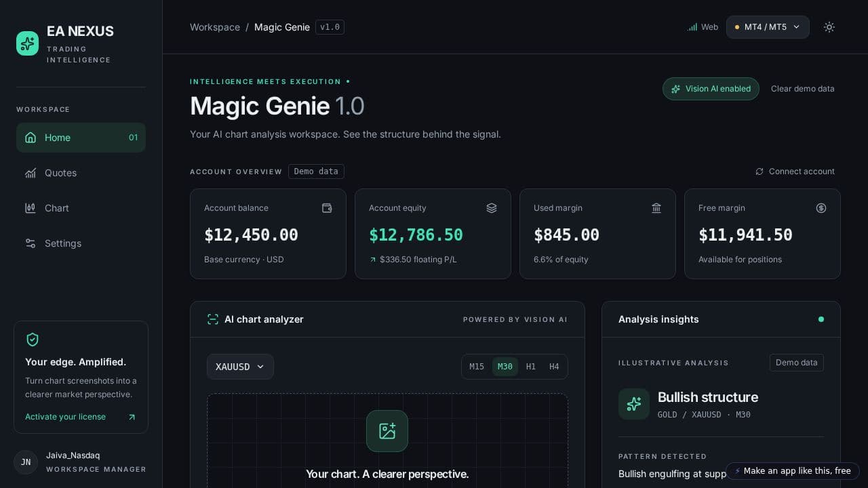Click the $12,786.50 account equity value
Image resolution: width=868 pixels, height=488 pixels.
(x=416, y=235)
